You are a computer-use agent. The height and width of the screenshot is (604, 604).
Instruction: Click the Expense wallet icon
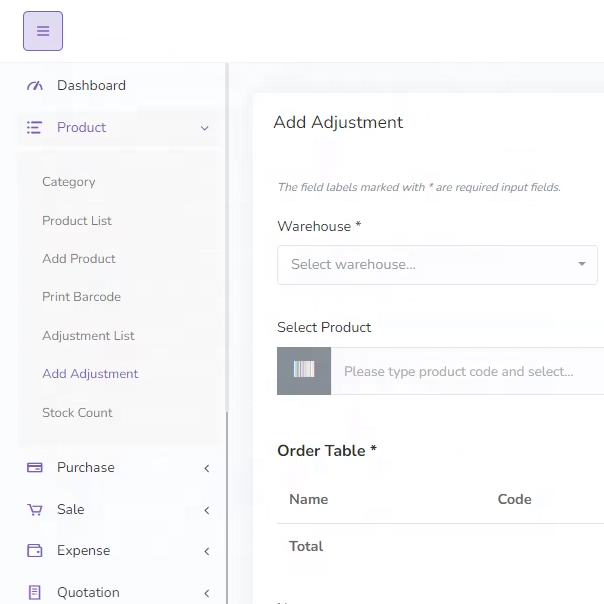click(x=35, y=551)
